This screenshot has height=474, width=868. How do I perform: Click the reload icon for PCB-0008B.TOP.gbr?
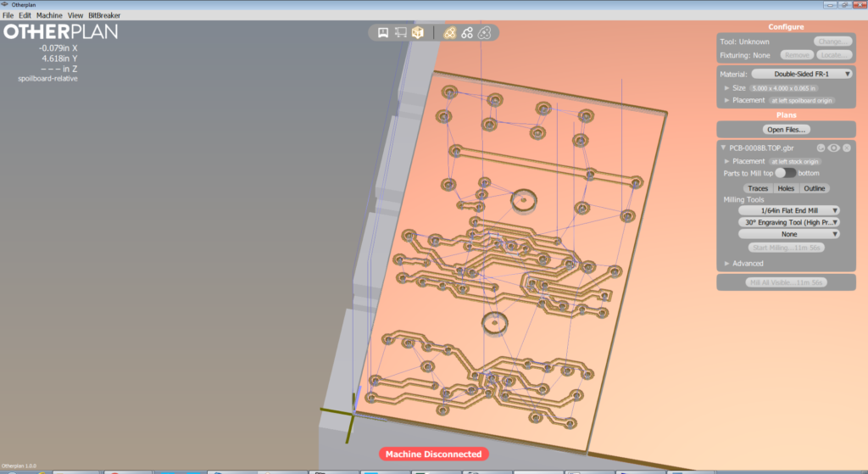click(821, 148)
